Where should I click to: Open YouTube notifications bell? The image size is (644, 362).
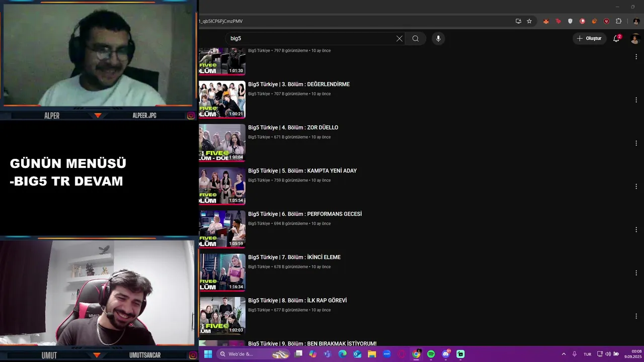pyautogui.click(x=616, y=38)
